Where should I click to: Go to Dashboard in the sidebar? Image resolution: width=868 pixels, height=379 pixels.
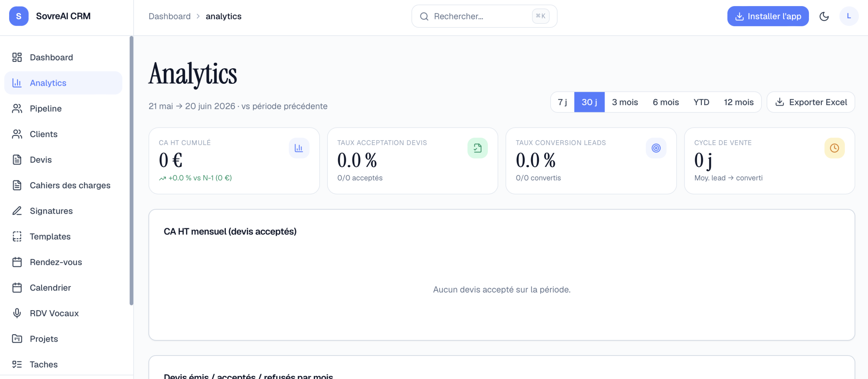point(63,57)
